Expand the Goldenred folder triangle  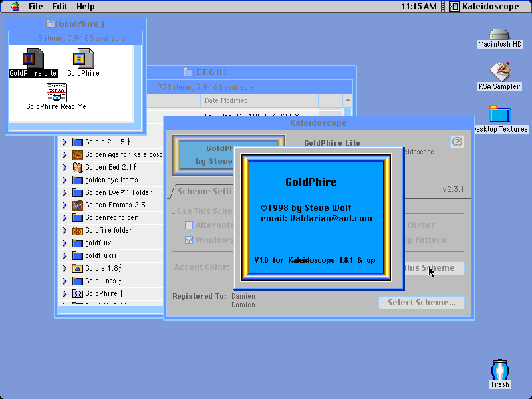point(65,218)
